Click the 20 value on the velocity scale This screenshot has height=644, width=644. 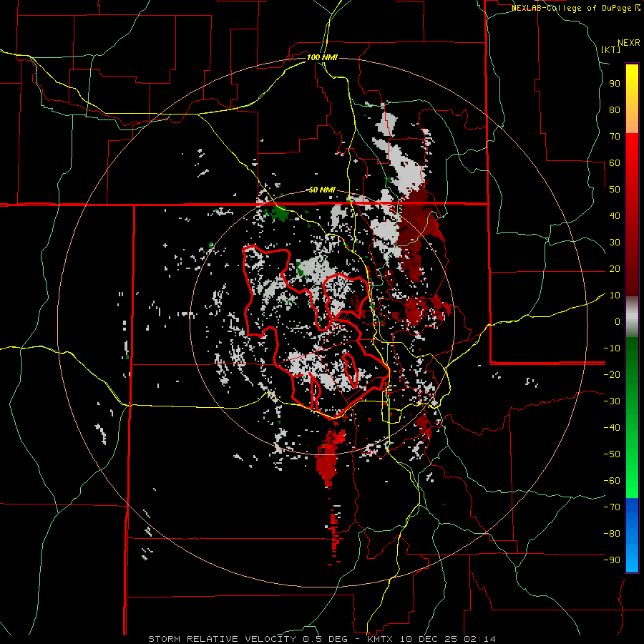click(615, 268)
